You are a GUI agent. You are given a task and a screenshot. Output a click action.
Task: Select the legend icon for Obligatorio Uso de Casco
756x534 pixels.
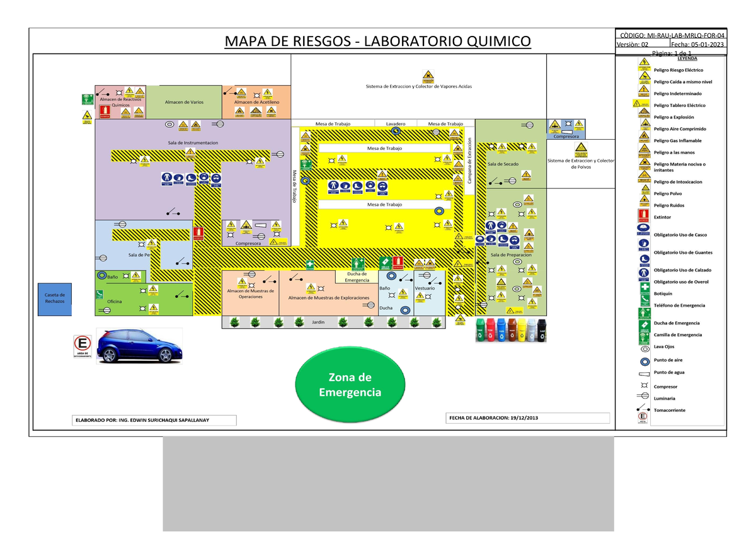[x=644, y=230]
